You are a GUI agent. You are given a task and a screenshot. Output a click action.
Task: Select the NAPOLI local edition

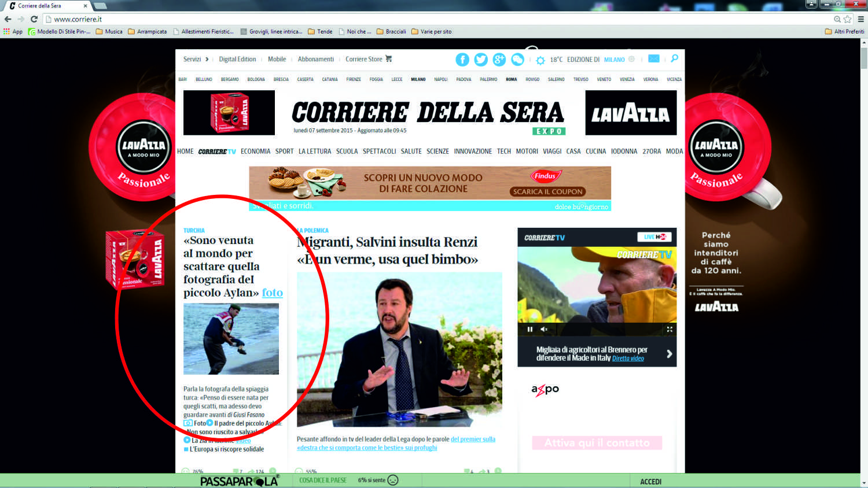coord(441,79)
